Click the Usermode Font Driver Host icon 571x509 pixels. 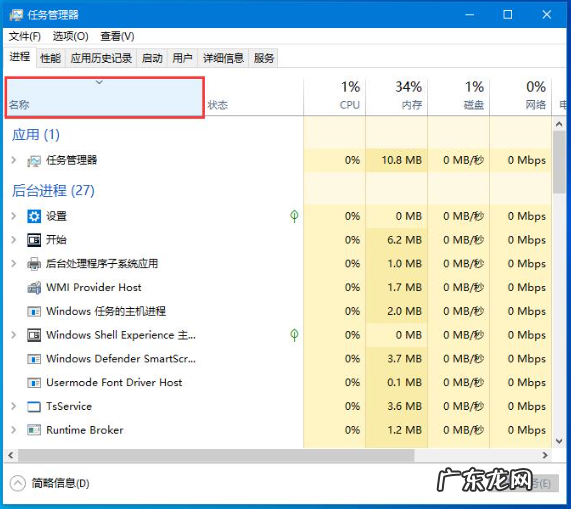tap(34, 383)
